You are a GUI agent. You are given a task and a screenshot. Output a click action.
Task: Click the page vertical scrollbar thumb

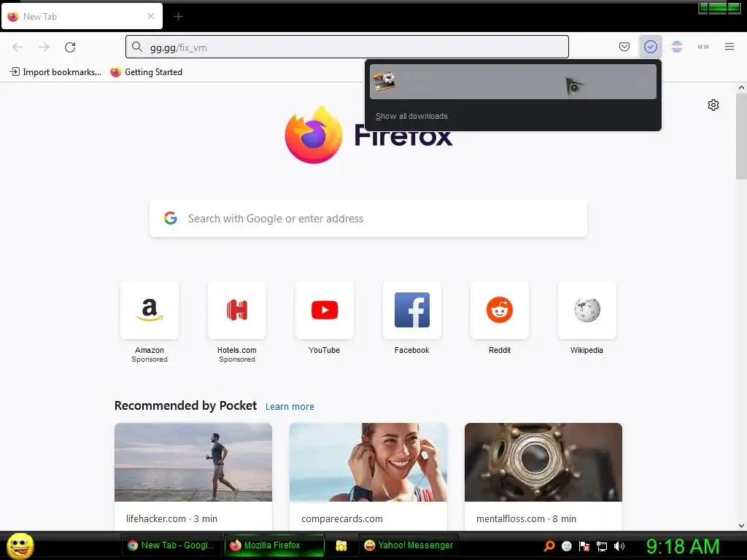pyautogui.click(x=741, y=136)
